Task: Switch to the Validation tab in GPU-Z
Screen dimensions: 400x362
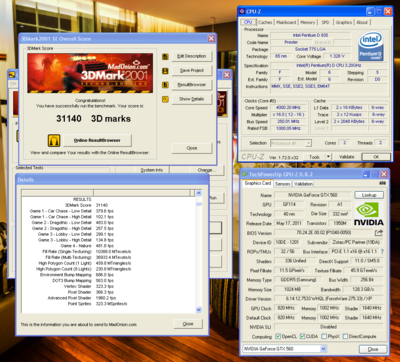Action: [x=303, y=184]
